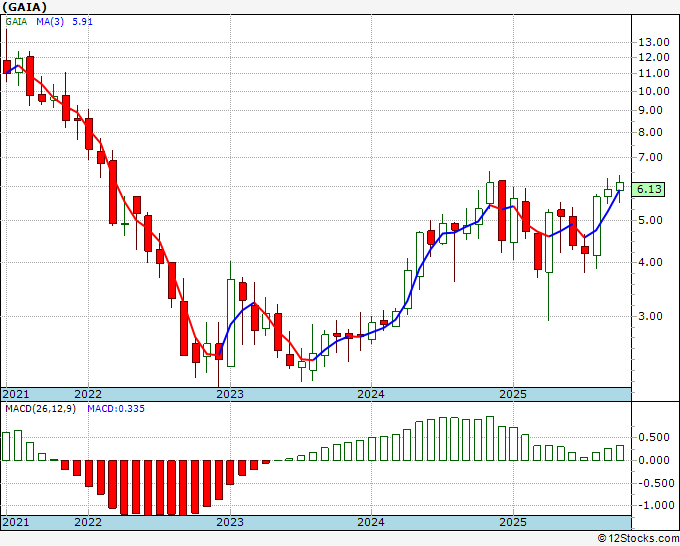Click the MACD(26,12,9) indicator label
Viewport: 680px width, 546px height.
tap(40, 409)
